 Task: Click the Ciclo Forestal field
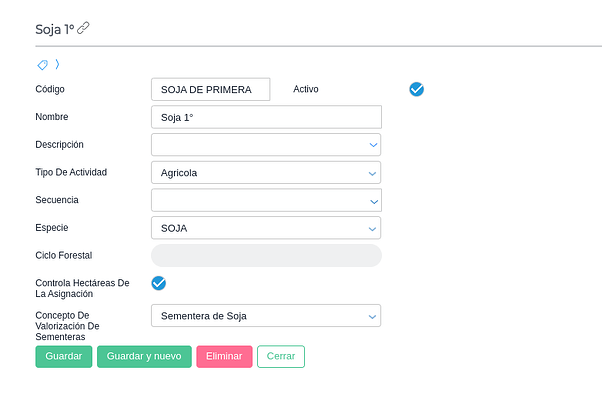(266, 256)
